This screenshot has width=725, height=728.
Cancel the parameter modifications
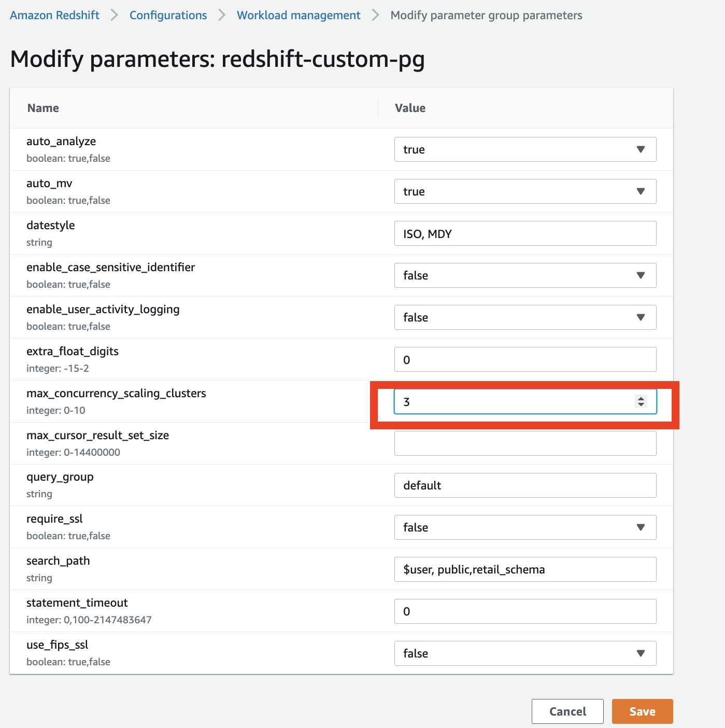(x=567, y=711)
